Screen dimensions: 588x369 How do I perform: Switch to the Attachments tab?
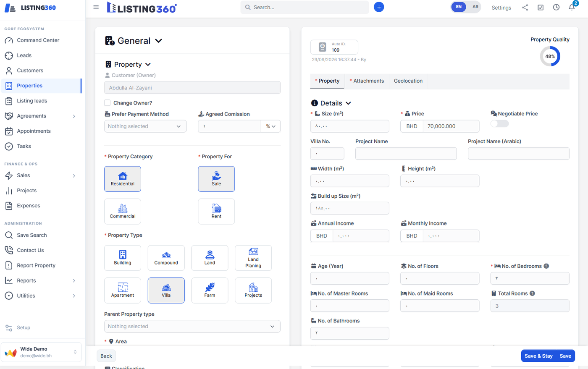367,81
